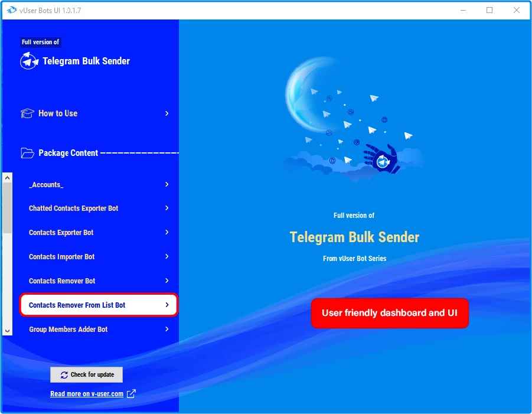Click the refresh icon in Check for update
Viewport: 532px width, 414px height.
[64, 375]
